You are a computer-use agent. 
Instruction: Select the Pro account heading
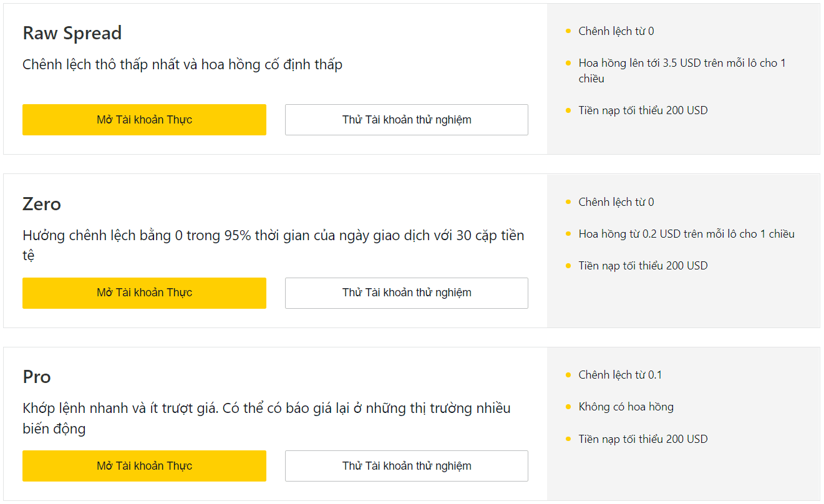(37, 377)
